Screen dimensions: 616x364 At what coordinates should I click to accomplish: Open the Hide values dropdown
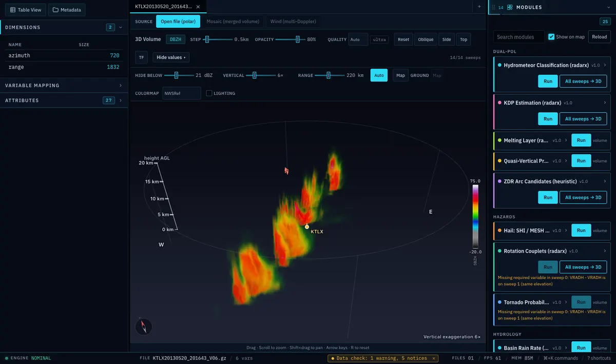171,57
